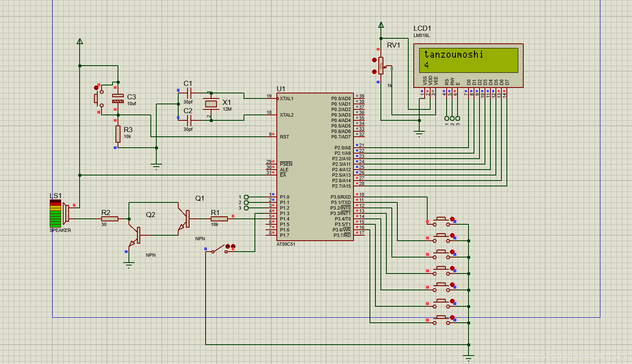Select the RV1 potentiometer body
Screen dimensions: 632x364
[381, 66]
